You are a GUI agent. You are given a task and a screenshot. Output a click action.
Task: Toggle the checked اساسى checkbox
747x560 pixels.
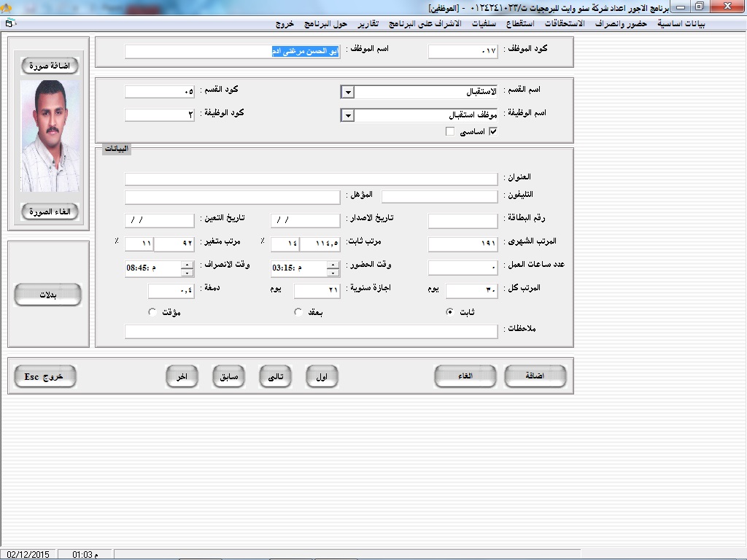pyautogui.click(x=493, y=131)
